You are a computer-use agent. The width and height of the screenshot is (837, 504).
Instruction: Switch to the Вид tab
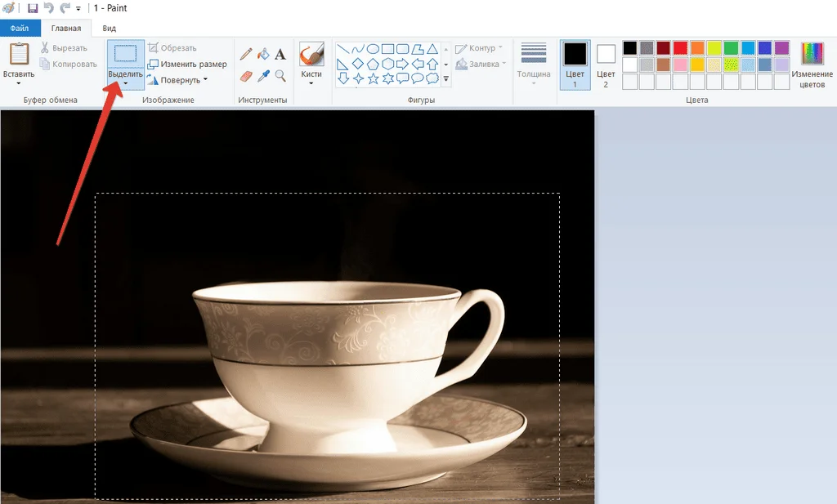click(109, 29)
